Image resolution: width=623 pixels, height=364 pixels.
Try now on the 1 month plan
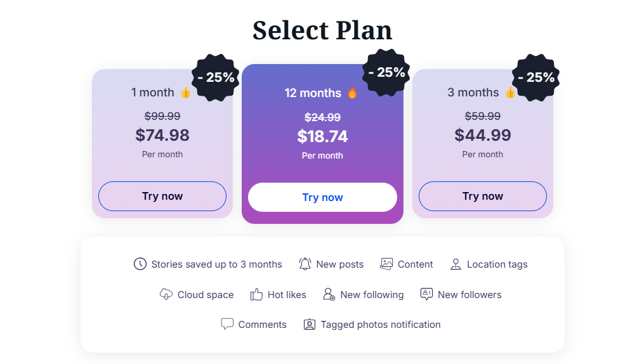[162, 196]
